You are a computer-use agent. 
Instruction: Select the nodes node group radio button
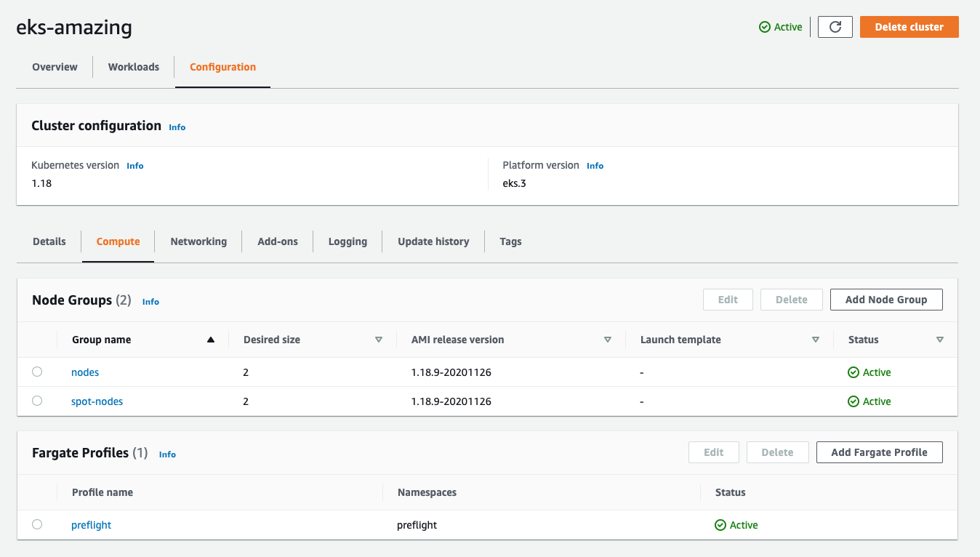tap(37, 372)
